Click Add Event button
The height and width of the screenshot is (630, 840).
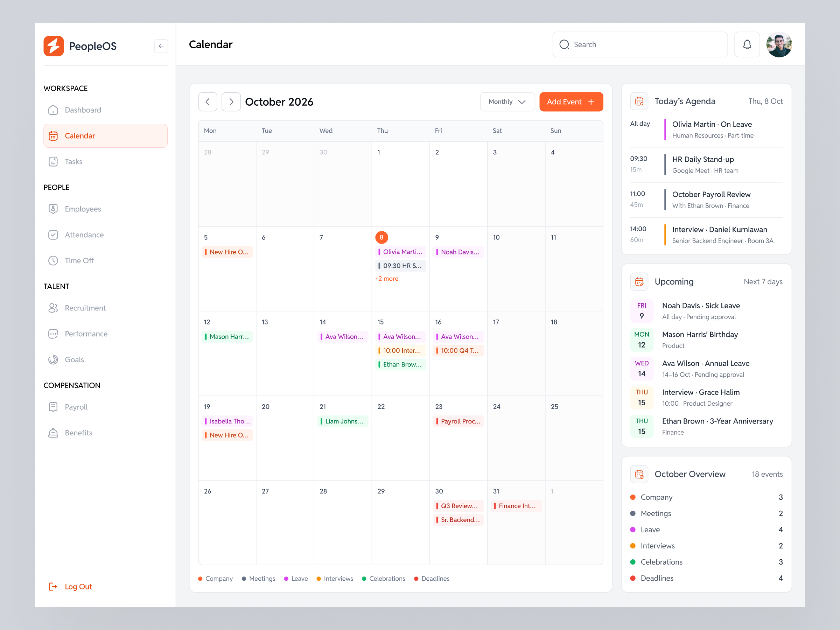571,102
